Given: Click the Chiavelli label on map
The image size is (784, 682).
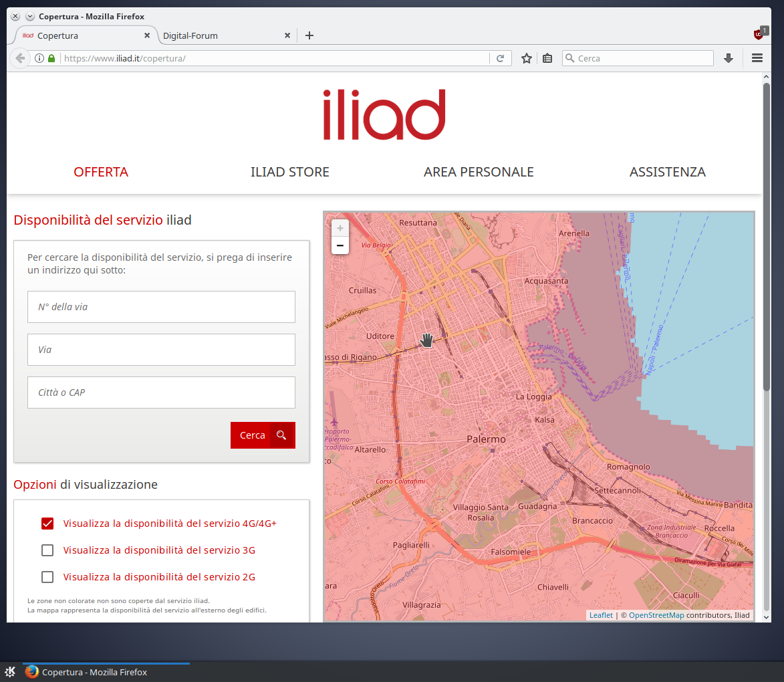Looking at the screenshot, I should click(x=553, y=587).
